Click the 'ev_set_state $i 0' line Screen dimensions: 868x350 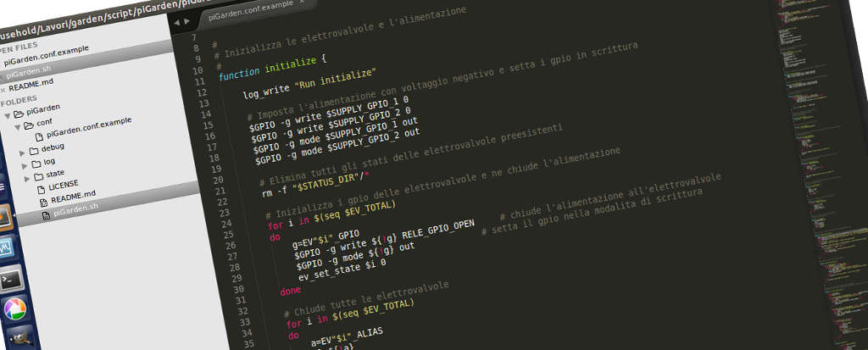click(x=342, y=270)
